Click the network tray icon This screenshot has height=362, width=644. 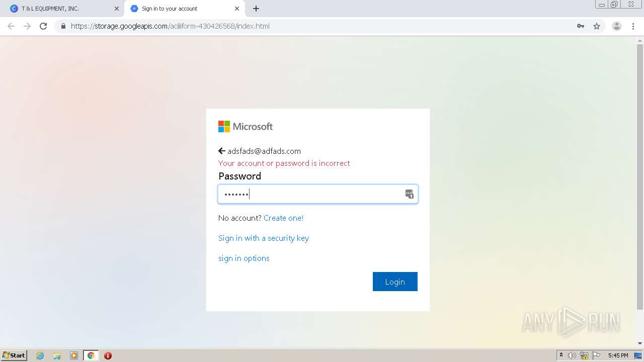pyautogui.click(x=584, y=355)
